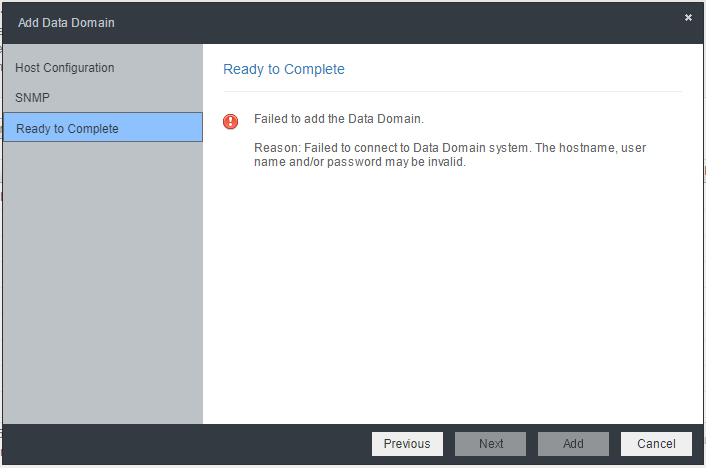Click 'The hostname, user' sentence in the error

(x=590, y=148)
